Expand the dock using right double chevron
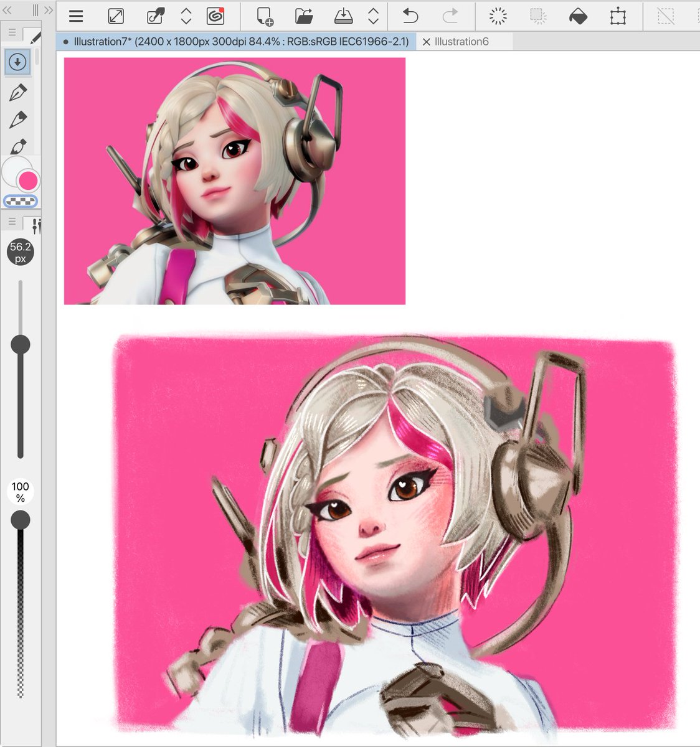Viewport: 700px width, 747px height. (48, 10)
